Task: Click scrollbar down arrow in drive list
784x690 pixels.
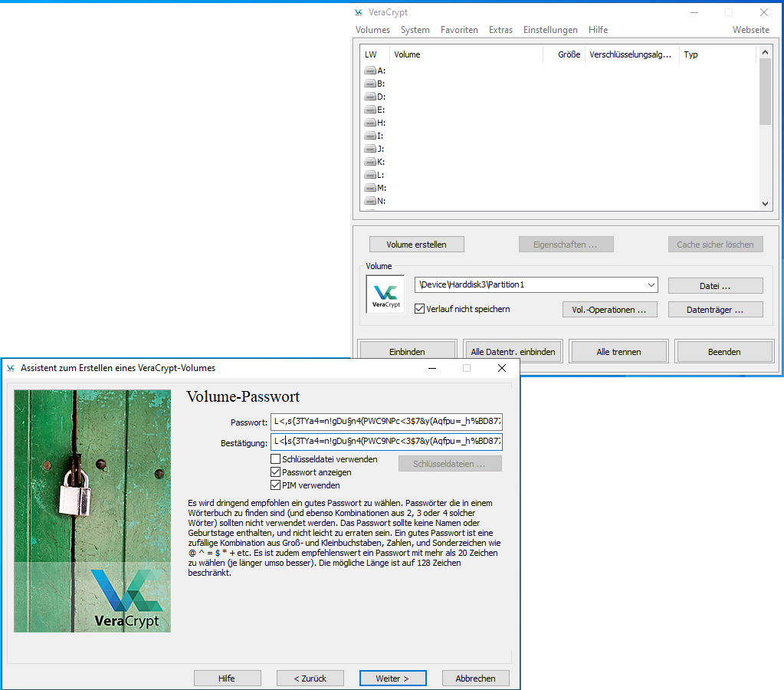Action: (765, 204)
